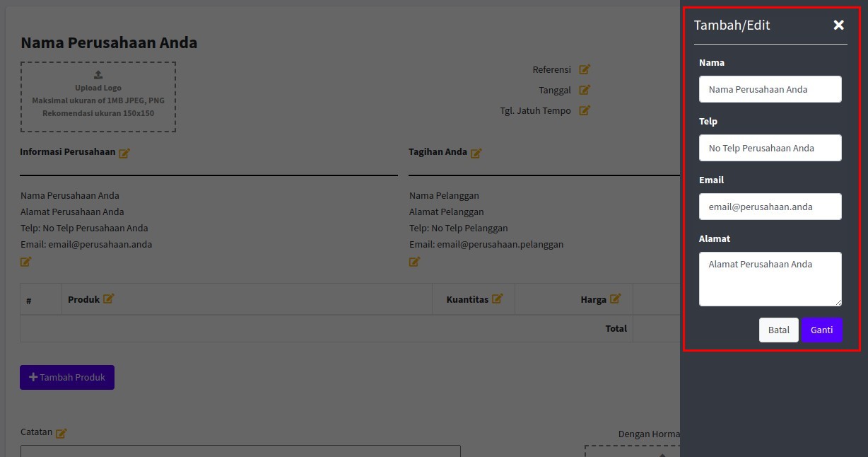The image size is (868, 457).
Task: Edit the Referensi field icon
Action: pyautogui.click(x=585, y=69)
